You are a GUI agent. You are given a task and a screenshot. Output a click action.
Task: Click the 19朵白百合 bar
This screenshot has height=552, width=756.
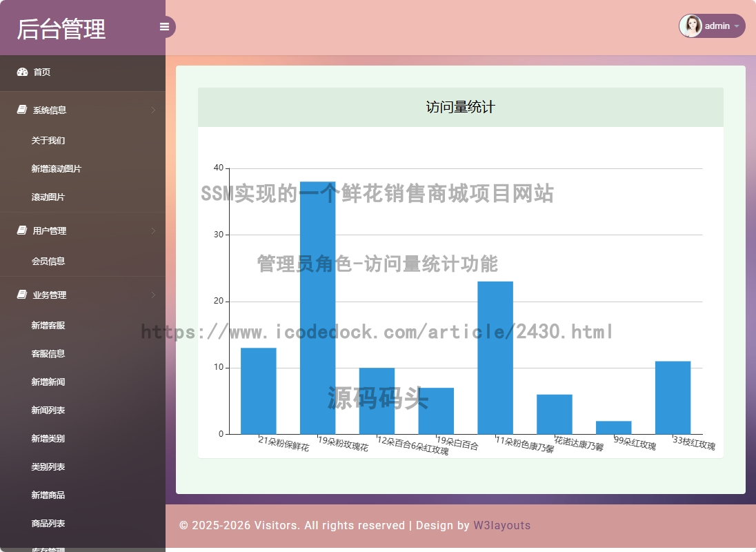tap(436, 411)
